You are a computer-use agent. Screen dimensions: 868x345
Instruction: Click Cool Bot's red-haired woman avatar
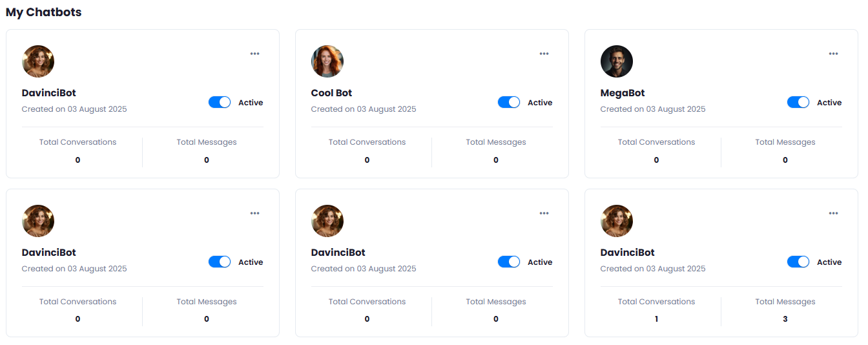pos(327,61)
